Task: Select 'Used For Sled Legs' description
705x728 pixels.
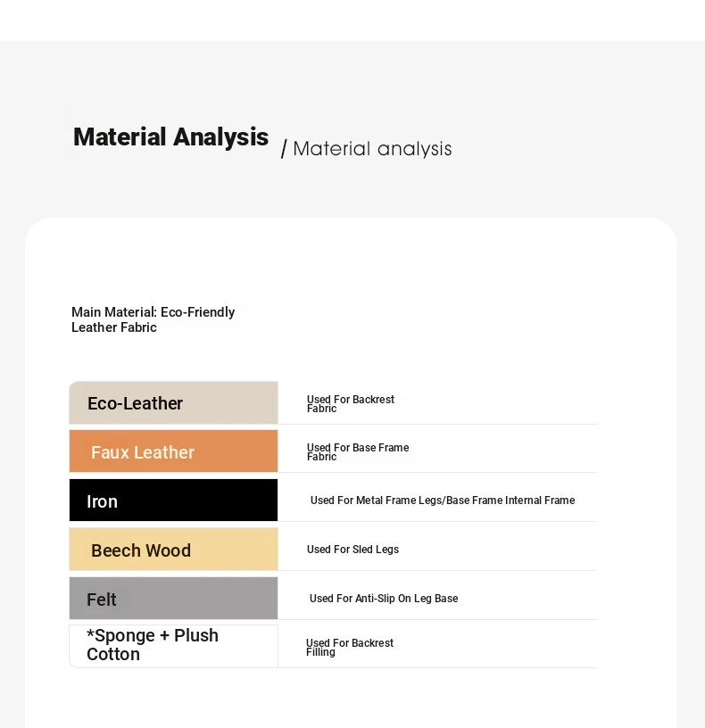Action: 352,550
